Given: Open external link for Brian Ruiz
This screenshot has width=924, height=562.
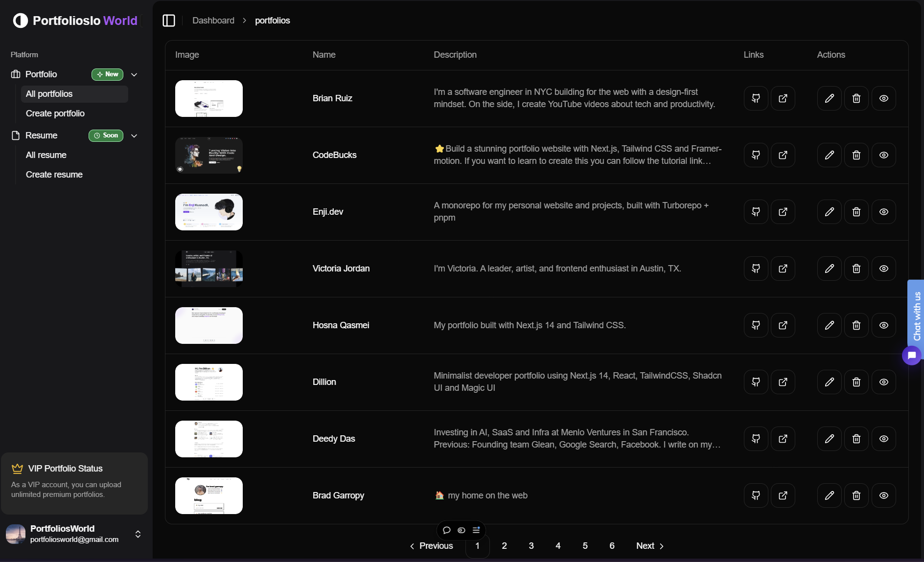Looking at the screenshot, I should pos(783,98).
